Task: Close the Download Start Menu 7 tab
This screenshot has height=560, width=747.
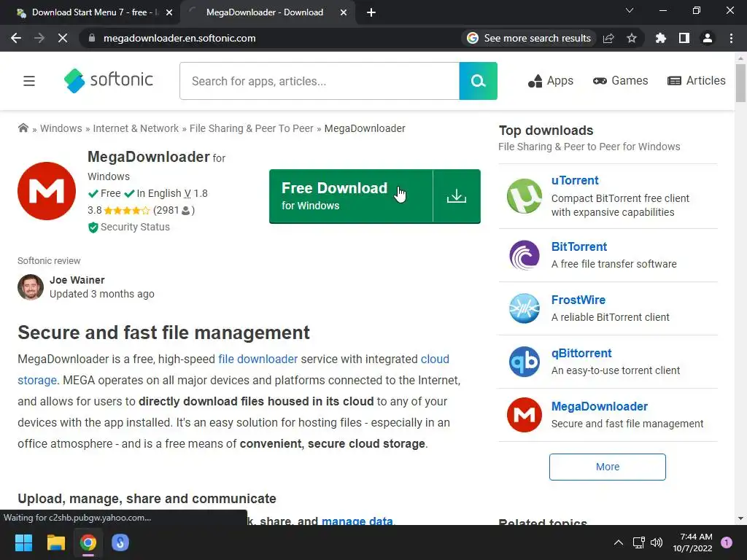Action: (169, 13)
